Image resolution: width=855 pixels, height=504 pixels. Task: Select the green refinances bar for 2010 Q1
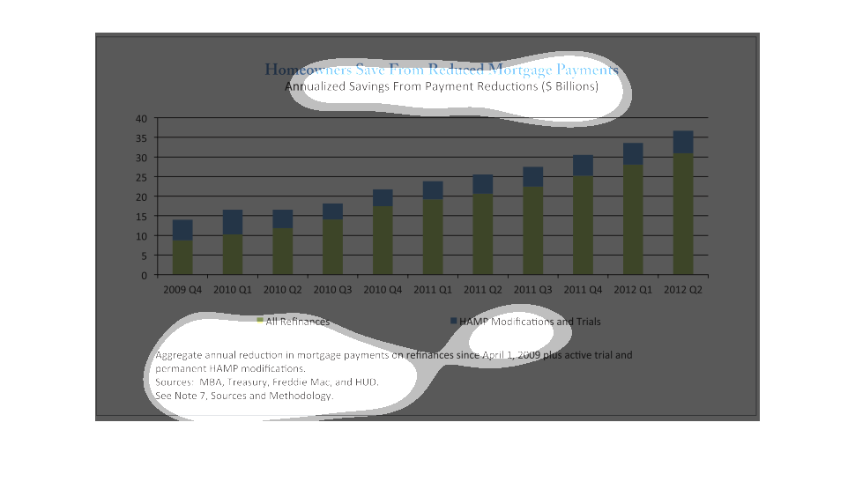point(233,255)
